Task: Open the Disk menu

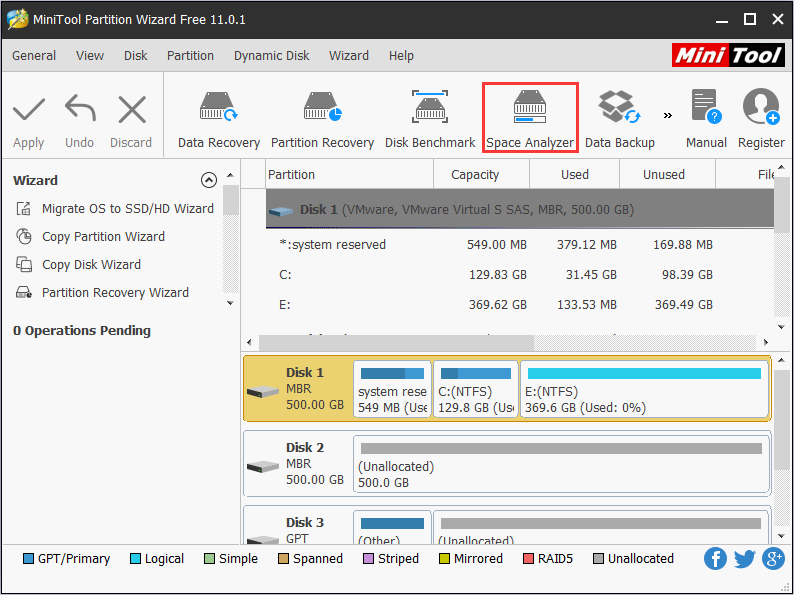Action: click(x=136, y=56)
